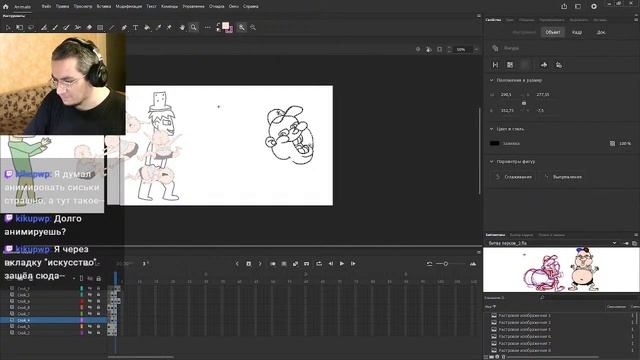
Task: Click the Выпрямление button
Action: [x=563, y=177]
